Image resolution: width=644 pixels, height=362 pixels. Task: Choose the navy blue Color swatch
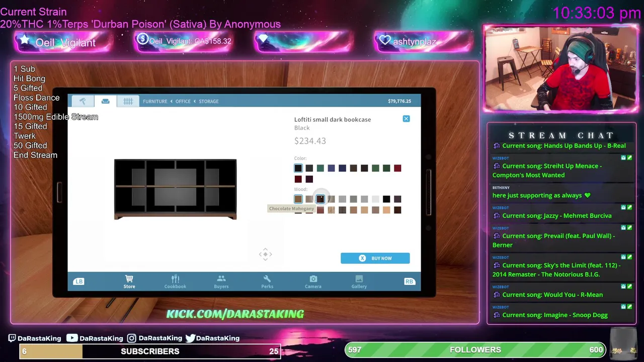coord(343,168)
